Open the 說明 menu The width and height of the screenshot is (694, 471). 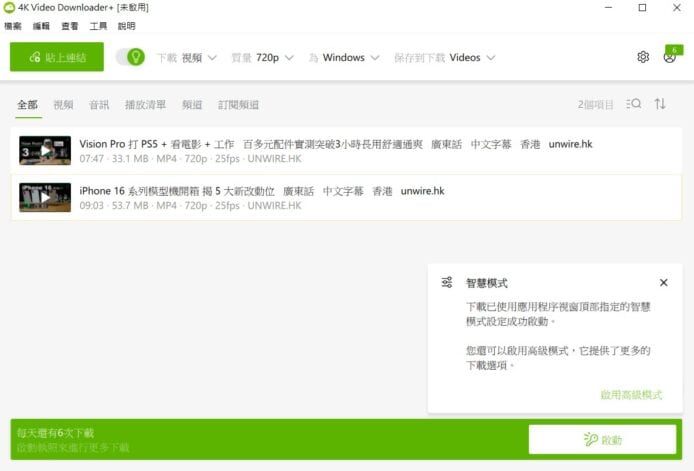[127, 26]
